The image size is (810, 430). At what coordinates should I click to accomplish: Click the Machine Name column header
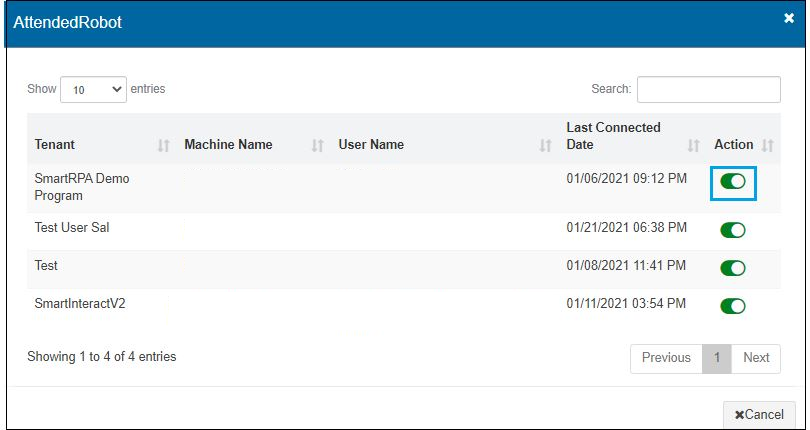[228, 145]
